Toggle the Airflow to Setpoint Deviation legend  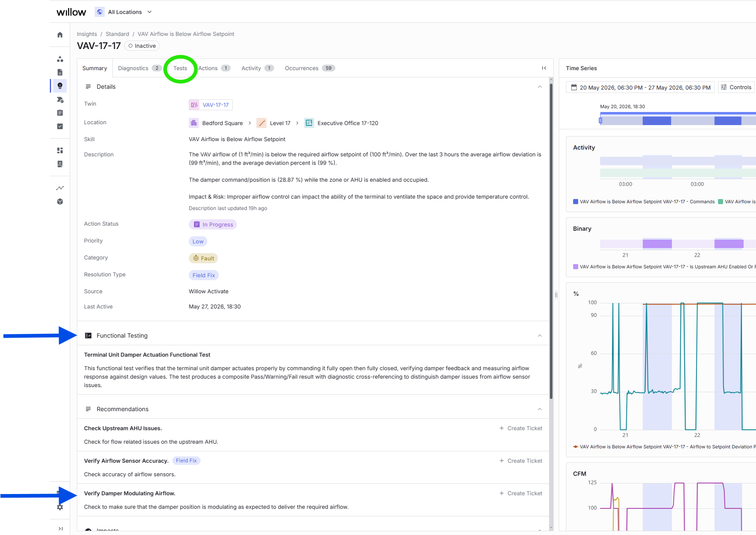click(x=664, y=447)
